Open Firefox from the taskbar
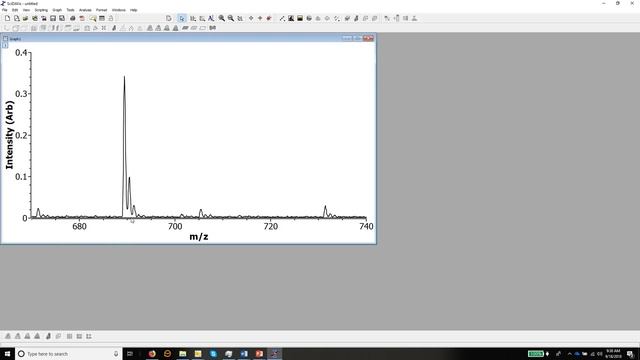This screenshot has width=640, height=360. 152,353
